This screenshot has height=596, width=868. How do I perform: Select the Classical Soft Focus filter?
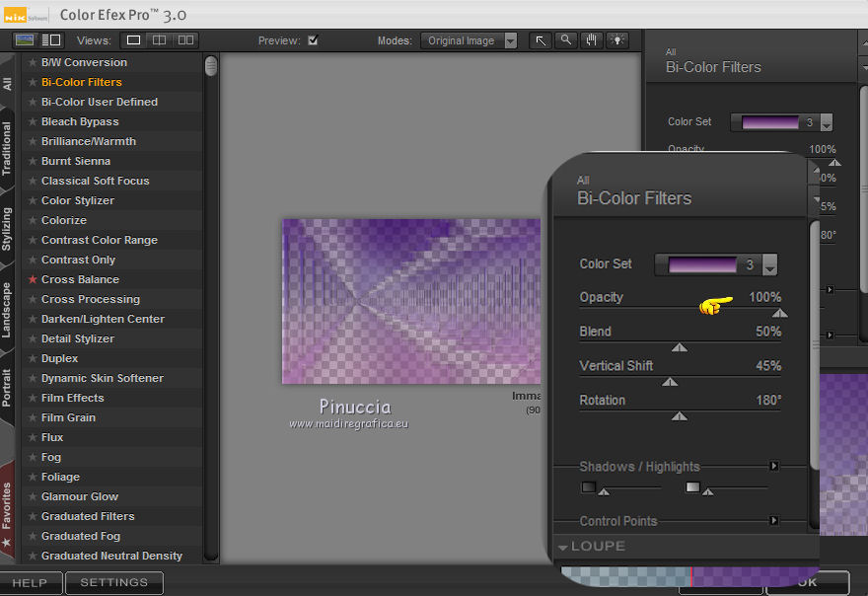point(96,181)
